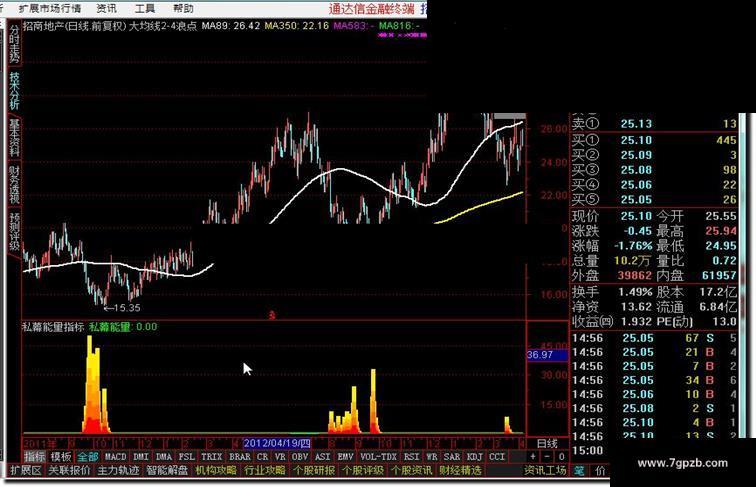This screenshot has height=487, width=756.
Task: Choose the BRAR indicator
Action: 240,456
